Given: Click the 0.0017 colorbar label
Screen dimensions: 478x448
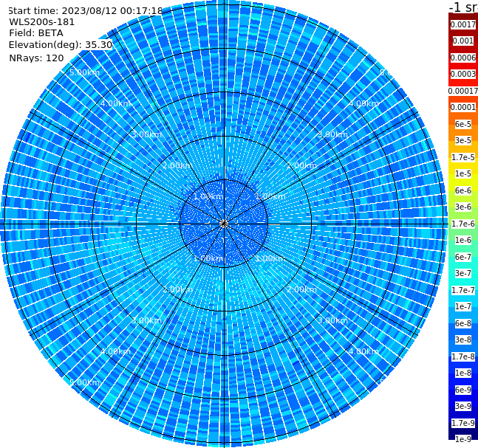Looking at the screenshot, I should [463, 24].
